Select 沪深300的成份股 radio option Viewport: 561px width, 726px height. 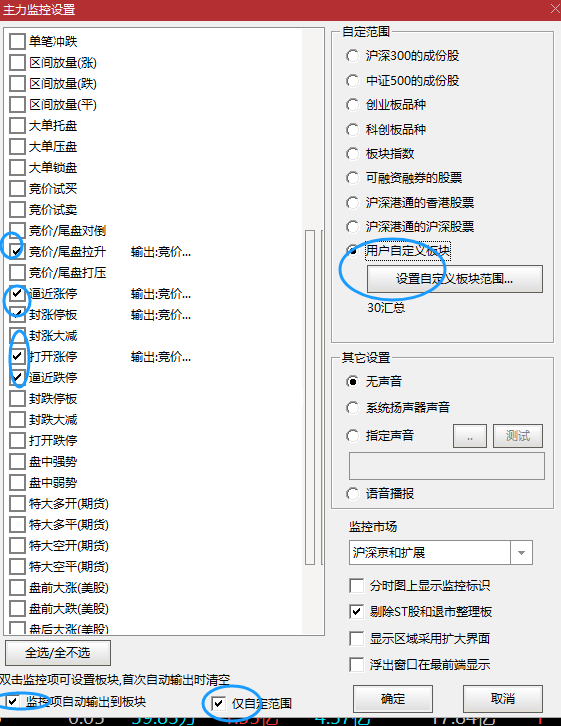(352, 56)
